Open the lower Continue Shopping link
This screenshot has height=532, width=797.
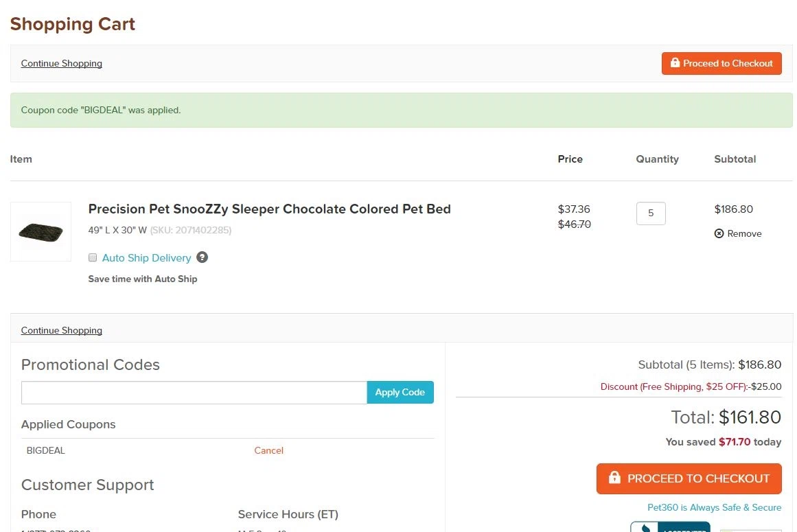(x=62, y=330)
